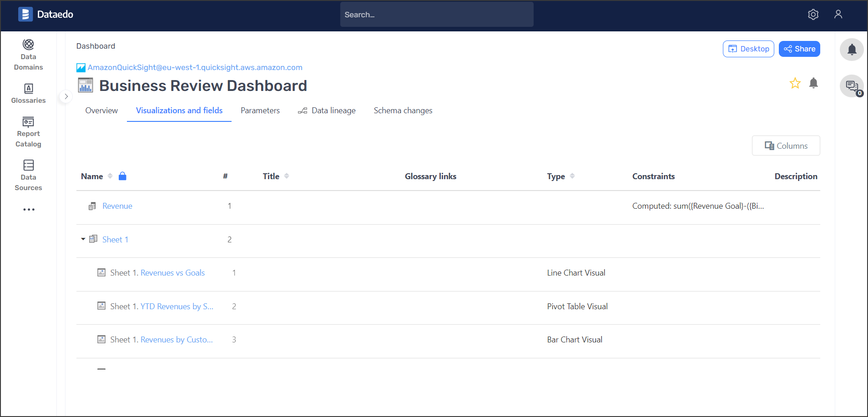Click the Business Review Dashboard title
Image resolution: width=868 pixels, height=417 pixels.
(203, 85)
